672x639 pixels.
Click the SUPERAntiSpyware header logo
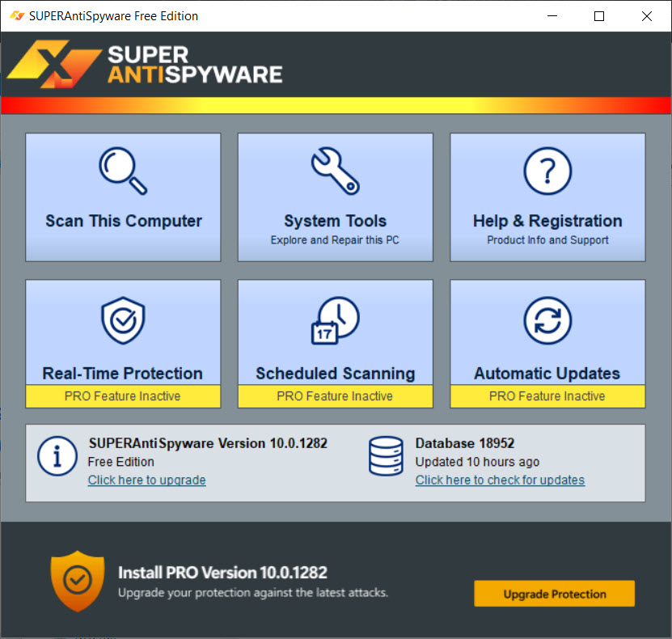(x=145, y=64)
